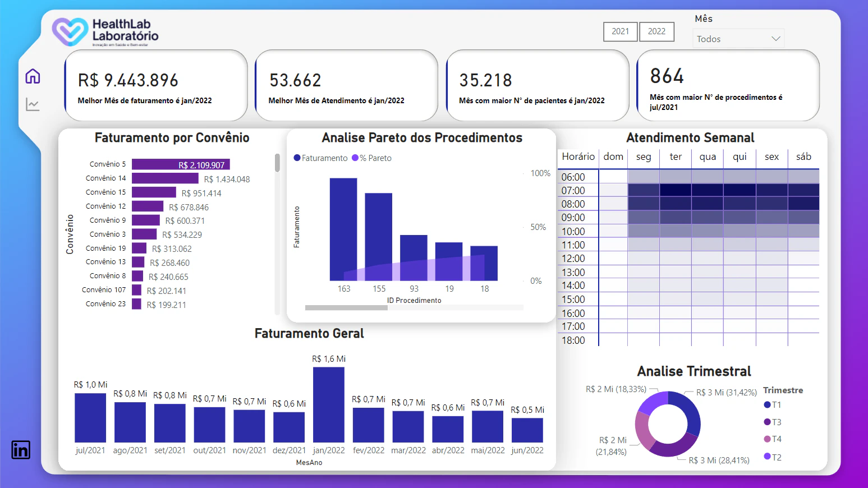Viewport: 868px width, 488px height.
Task: Select the Pareto bar for procedure 163
Action: [x=343, y=229]
